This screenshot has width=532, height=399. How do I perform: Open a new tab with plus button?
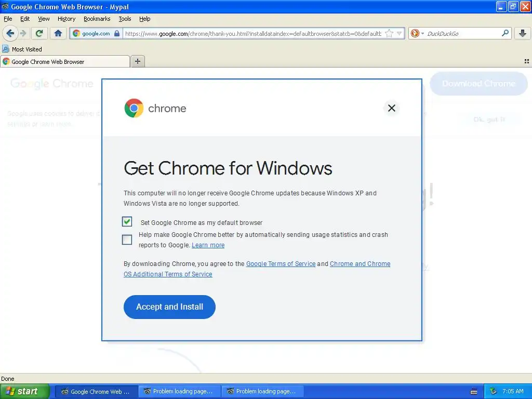(137, 61)
